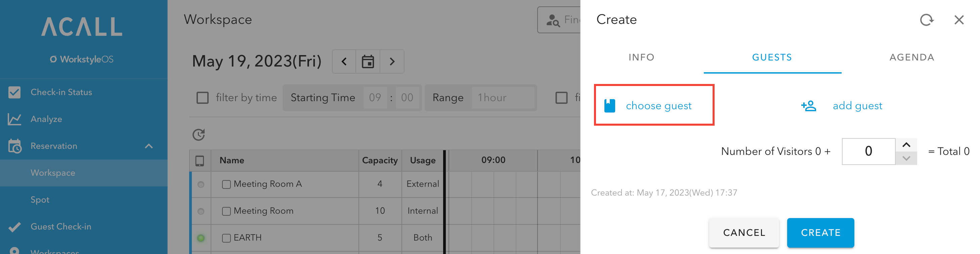Open the calendar date picker icon
The width and height of the screenshot is (980, 254).
pyautogui.click(x=368, y=61)
